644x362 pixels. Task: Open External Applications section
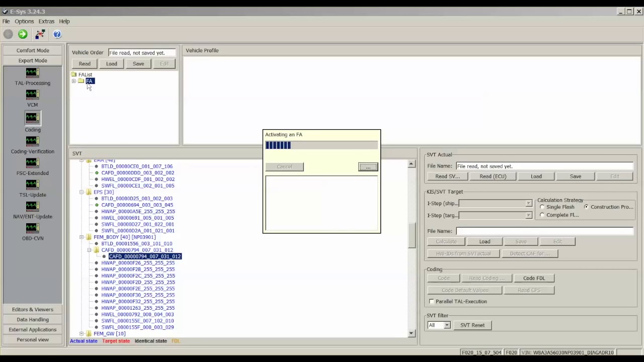(x=33, y=329)
